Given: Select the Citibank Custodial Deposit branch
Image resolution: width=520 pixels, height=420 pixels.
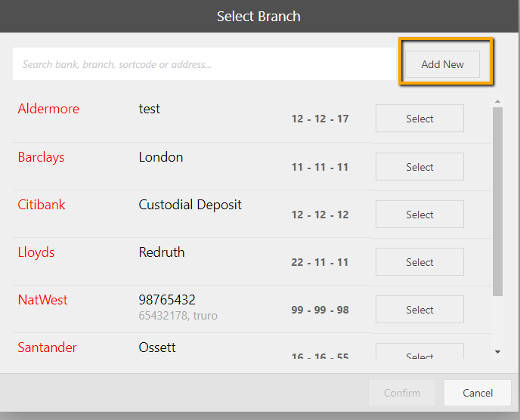Looking at the screenshot, I should (419, 215).
